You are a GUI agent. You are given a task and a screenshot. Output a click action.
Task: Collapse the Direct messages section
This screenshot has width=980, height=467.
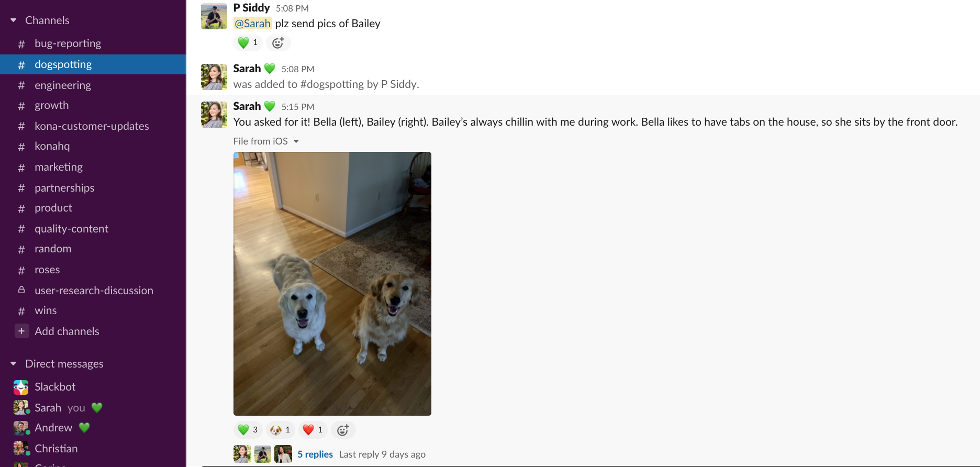click(x=14, y=363)
